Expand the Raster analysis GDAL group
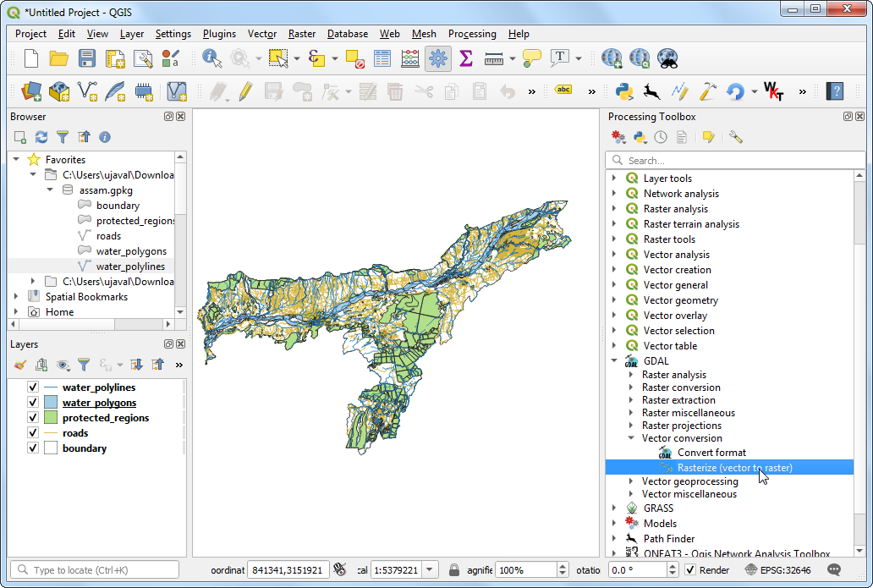873x588 pixels. (x=630, y=375)
